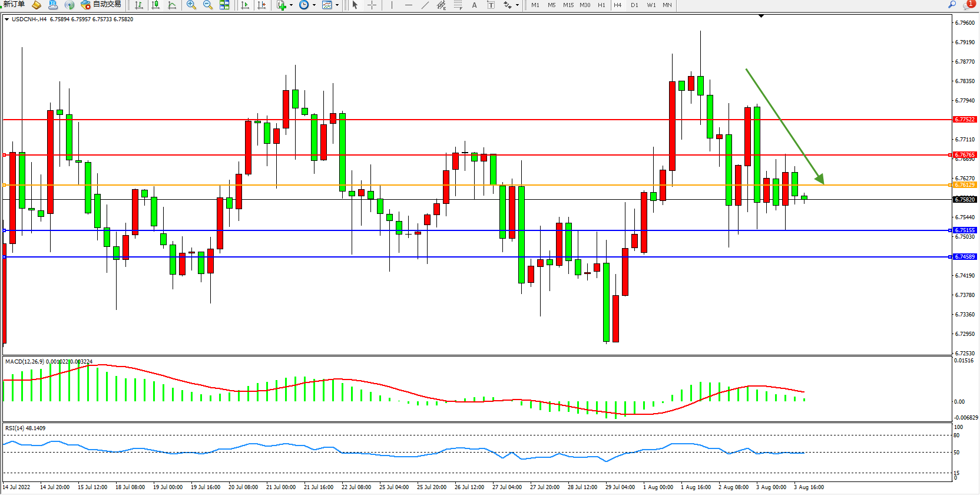
Task: Click the chart shift marker triangle
Action: point(761,16)
